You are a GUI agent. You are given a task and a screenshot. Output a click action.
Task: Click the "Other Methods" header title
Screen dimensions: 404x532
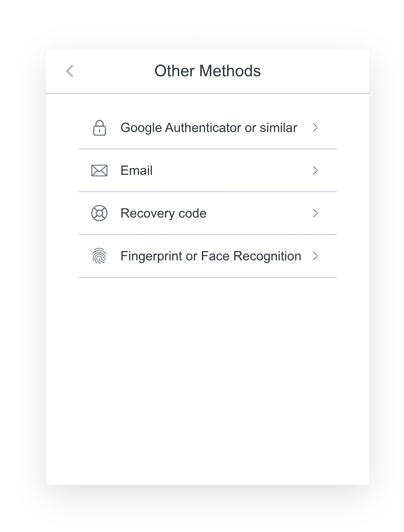click(x=207, y=71)
